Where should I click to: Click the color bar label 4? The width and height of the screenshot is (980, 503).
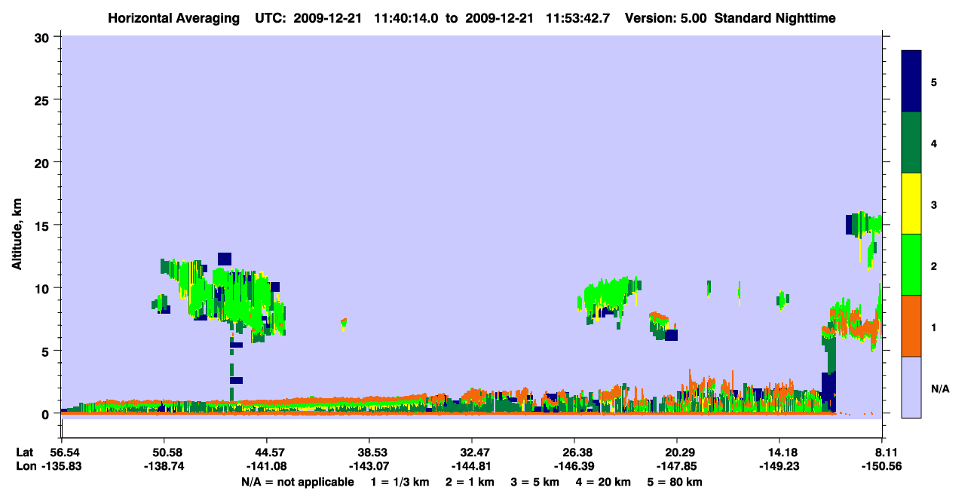tap(934, 143)
